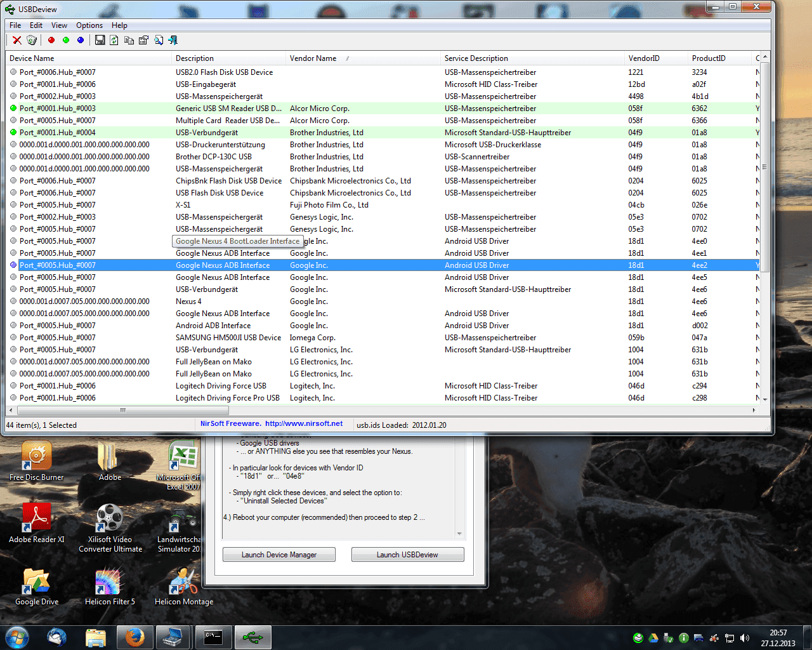Click the refresh list toolbar icon
This screenshot has height=650, width=812.
pos(114,40)
